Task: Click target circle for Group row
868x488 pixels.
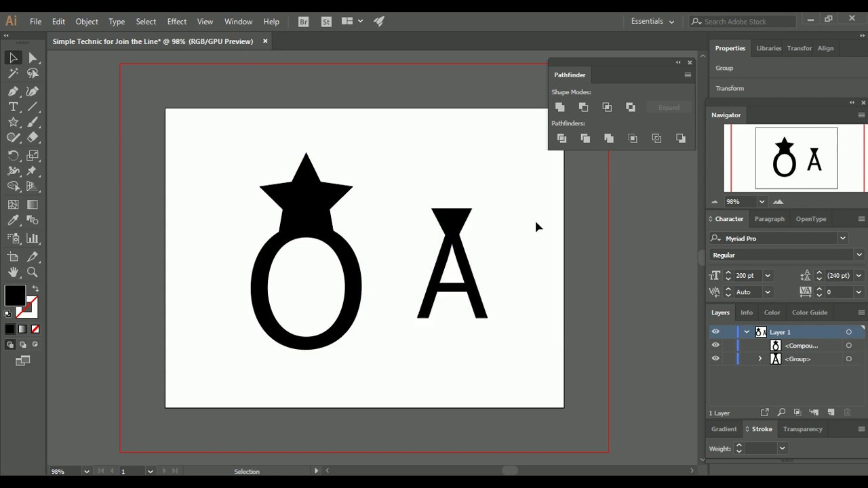Action: [848, 359]
